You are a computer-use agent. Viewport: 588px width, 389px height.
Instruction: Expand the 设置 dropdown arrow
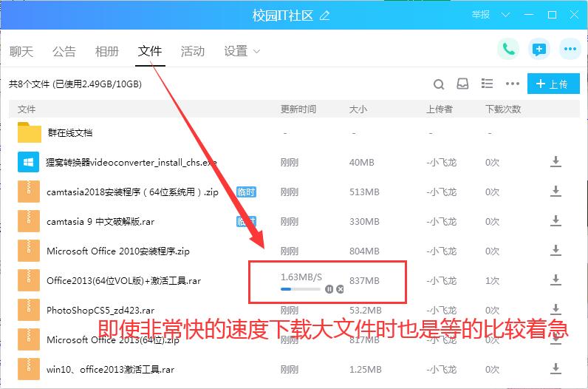[256, 52]
